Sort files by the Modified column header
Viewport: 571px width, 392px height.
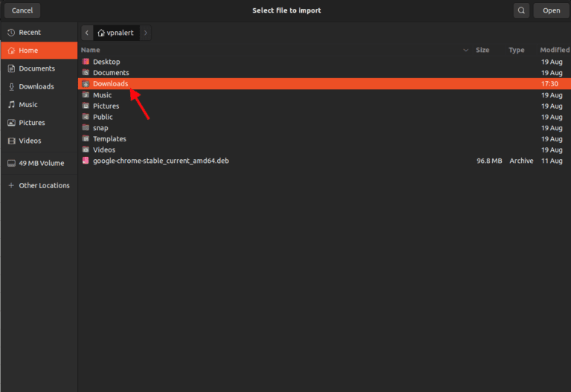pos(555,50)
